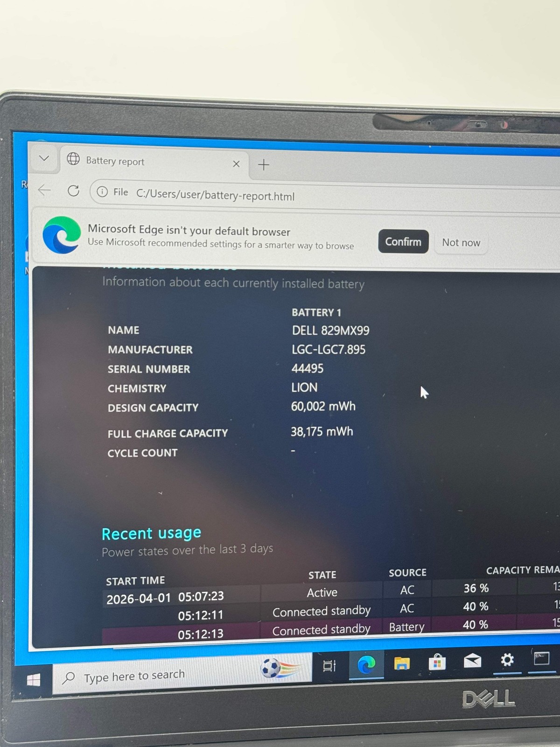
Task: Close the Battery report tab
Action: tap(236, 164)
